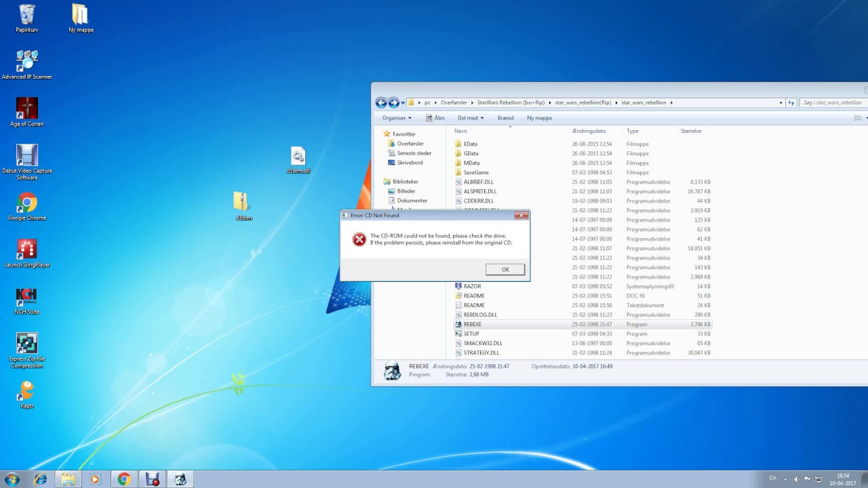
Task: Open Internet Explorer from taskbar
Action: click(41, 479)
